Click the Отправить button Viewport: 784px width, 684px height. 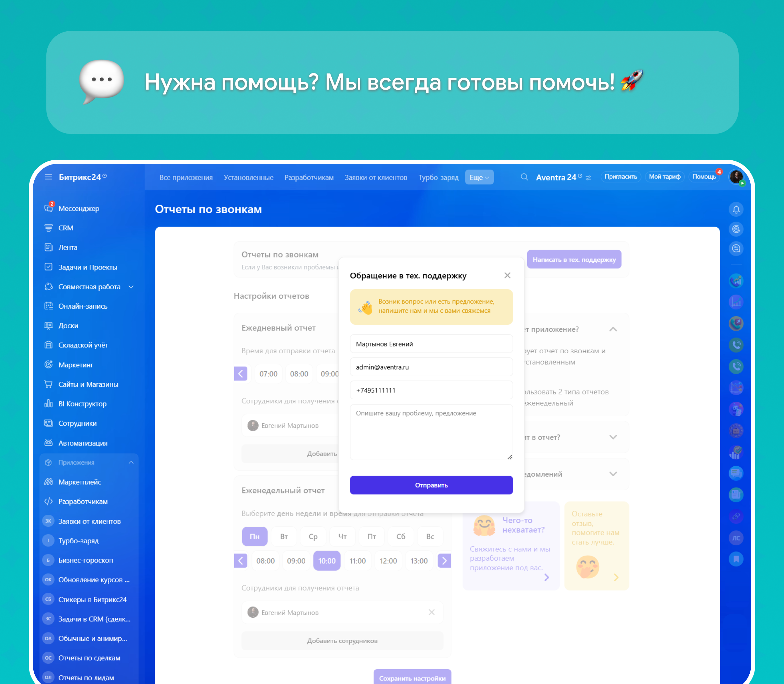click(431, 485)
